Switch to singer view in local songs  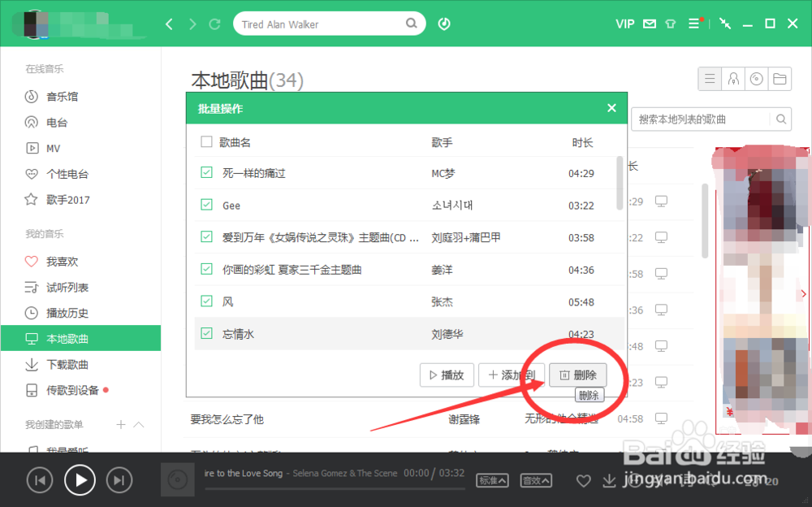click(733, 79)
